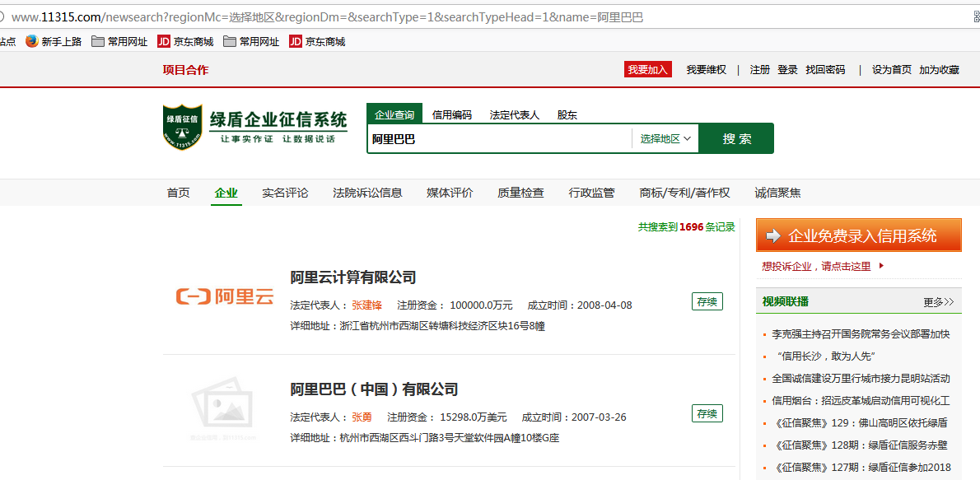Click the 登录 link
Viewport: 980px width, 480px height.
(x=787, y=70)
